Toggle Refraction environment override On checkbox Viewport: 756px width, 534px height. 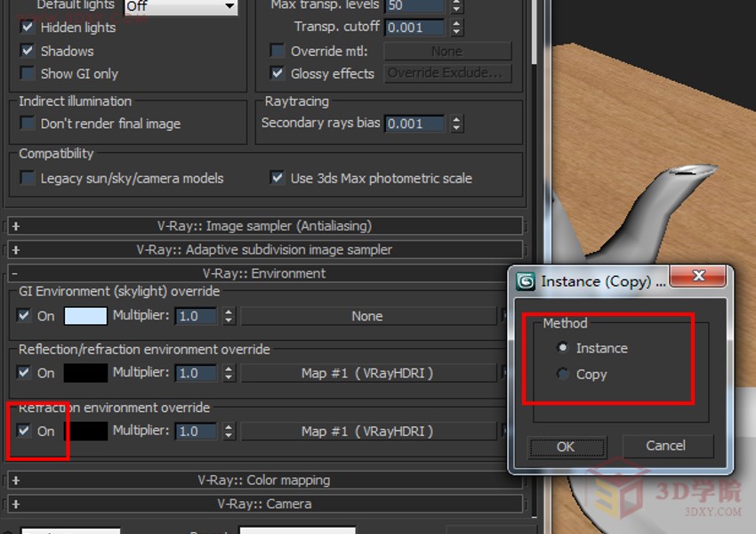coord(24,430)
